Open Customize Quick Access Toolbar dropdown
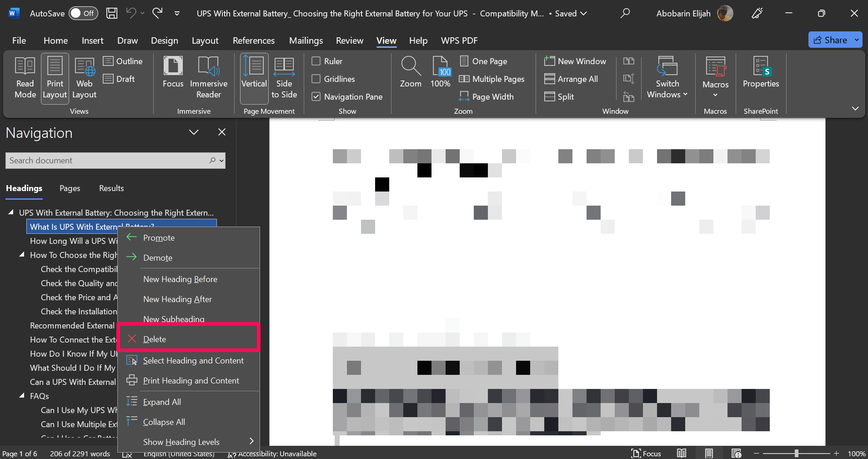Screen dimensions: 868x459 point(177,14)
